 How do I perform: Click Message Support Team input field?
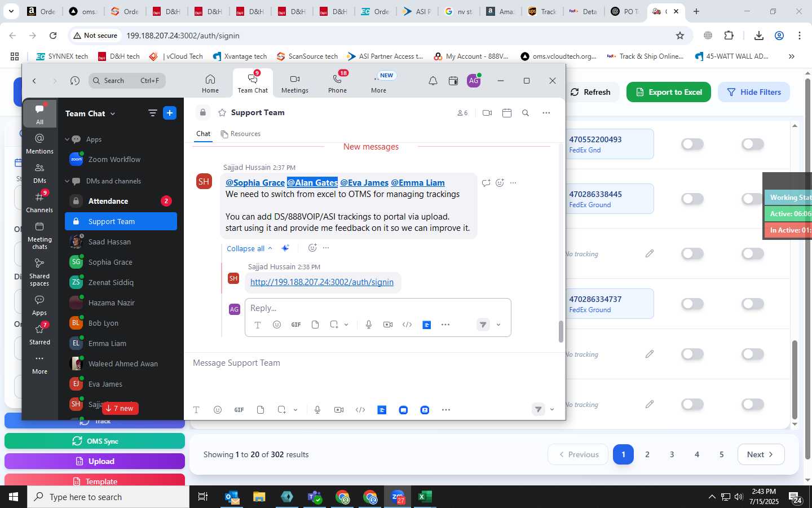click(374, 363)
